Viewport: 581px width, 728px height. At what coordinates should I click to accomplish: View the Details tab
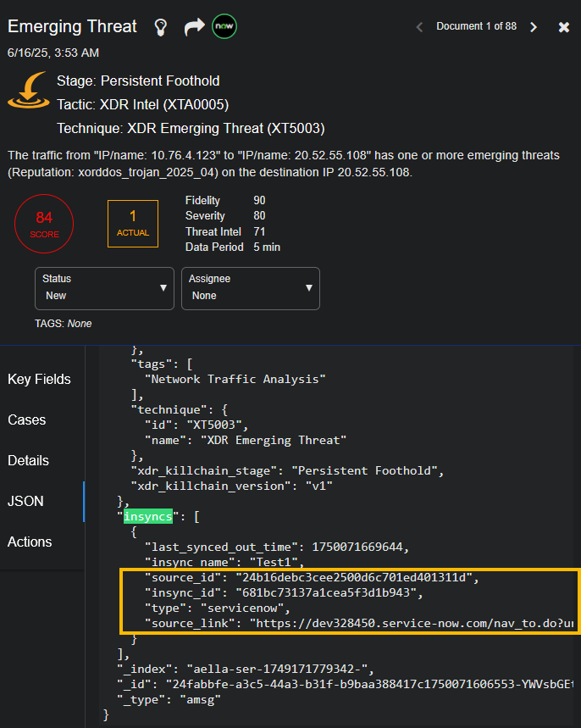pos(29,460)
